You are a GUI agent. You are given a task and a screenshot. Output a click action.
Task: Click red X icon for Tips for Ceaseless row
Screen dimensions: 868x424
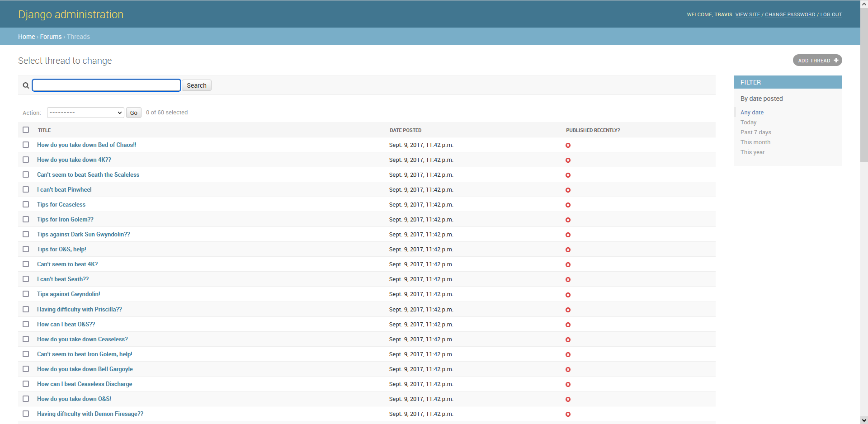click(x=568, y=205)
